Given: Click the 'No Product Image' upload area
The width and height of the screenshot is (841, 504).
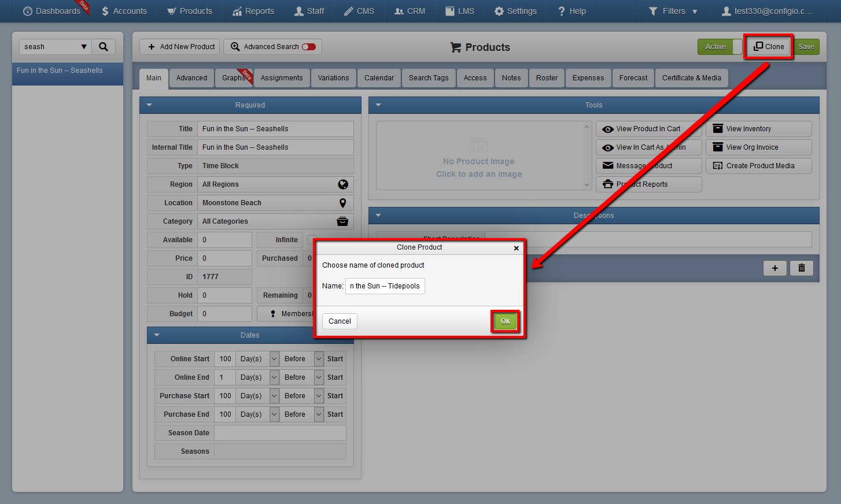Looking at the screenshot, I should [x=479, y=155].
